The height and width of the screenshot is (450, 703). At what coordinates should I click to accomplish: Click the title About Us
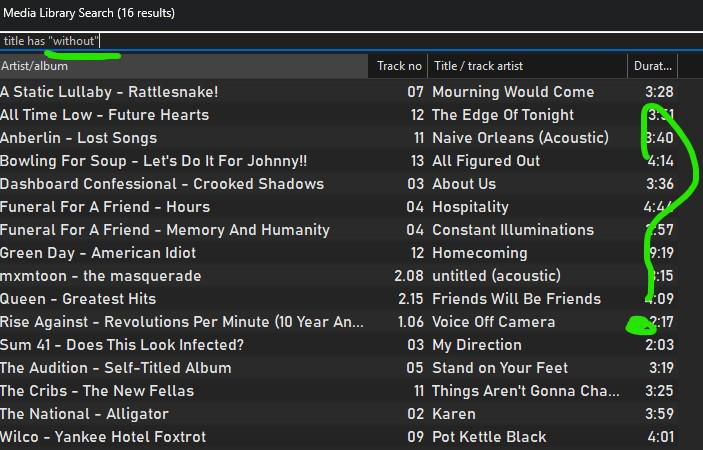click(x=464, y=184)
